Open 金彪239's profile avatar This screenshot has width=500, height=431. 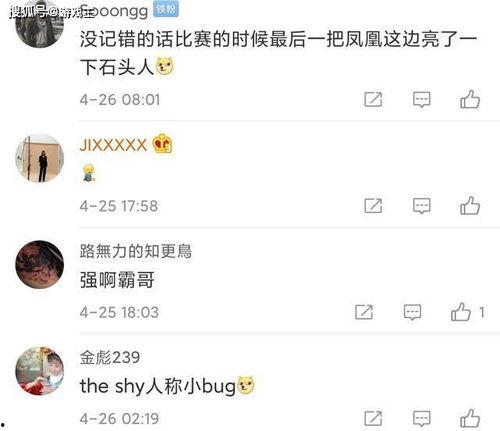tap(40, 371)
